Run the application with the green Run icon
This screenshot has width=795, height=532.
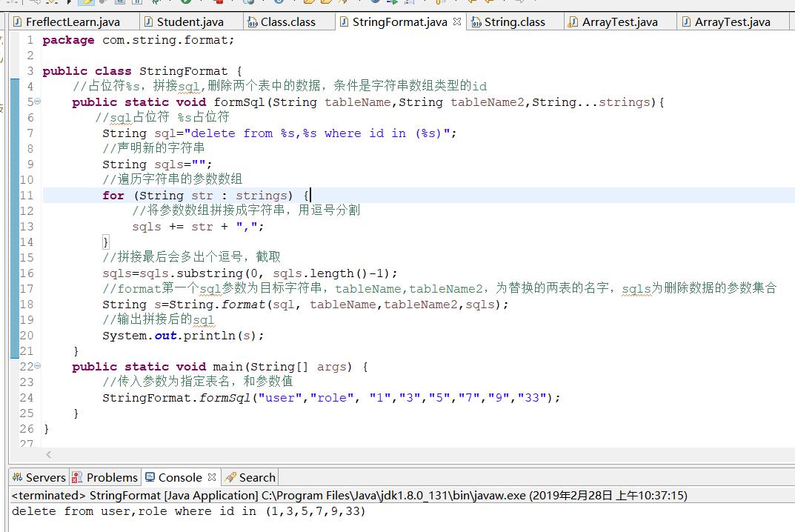coord(185,4)
